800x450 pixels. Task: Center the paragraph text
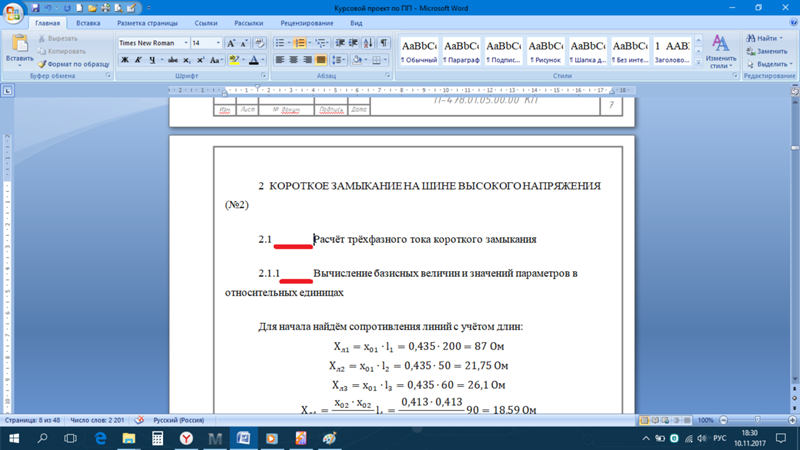293,60
